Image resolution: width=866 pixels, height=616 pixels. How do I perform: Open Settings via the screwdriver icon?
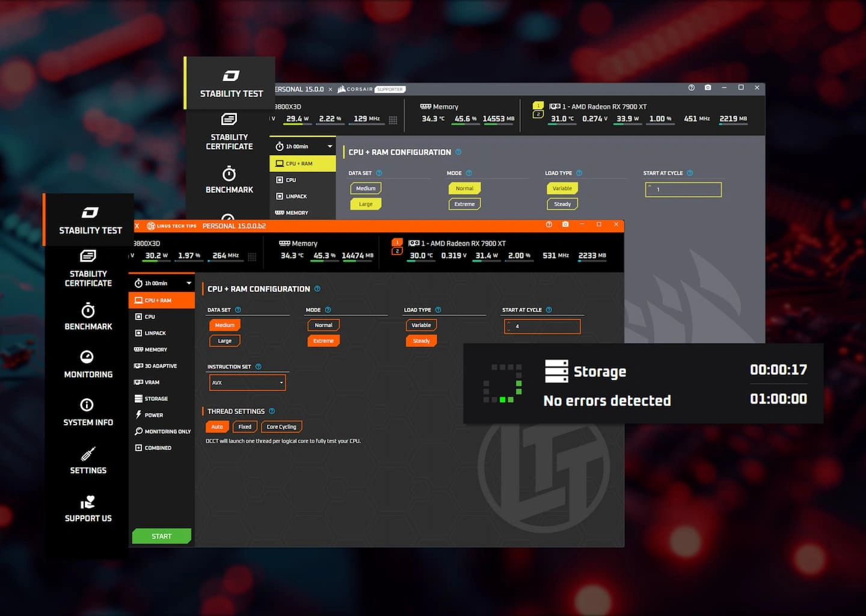point(88,453)
